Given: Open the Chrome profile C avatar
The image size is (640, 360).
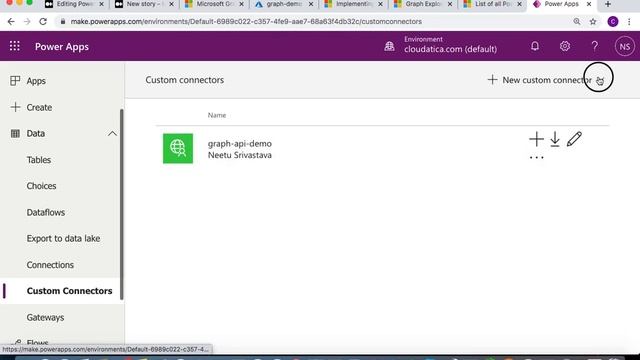Looking at the screenshot, I should 613,22.
